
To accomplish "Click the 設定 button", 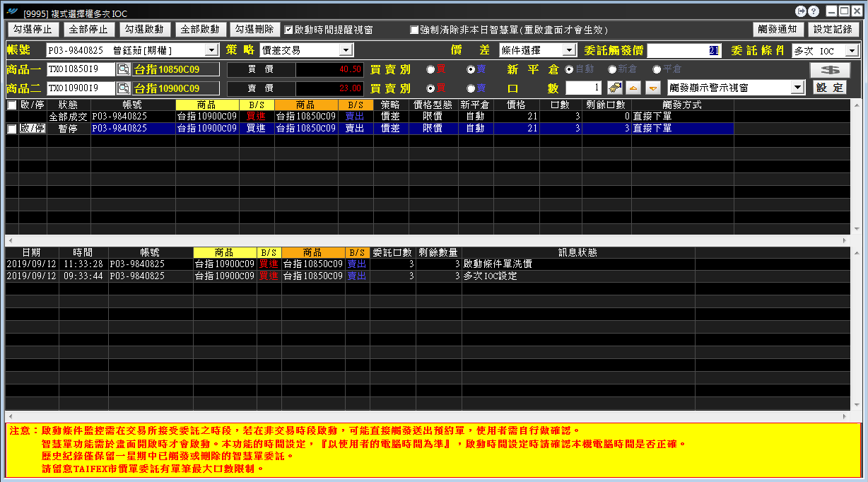I will [x=830, y=88].
